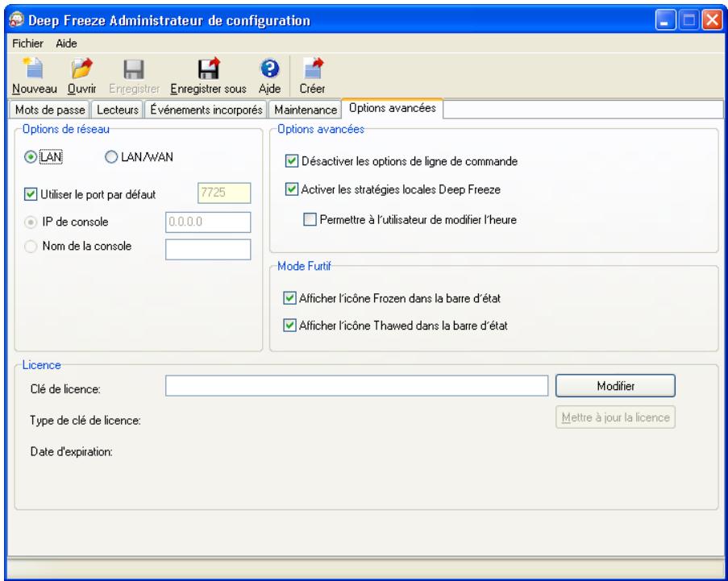The width and height of the screenshot is (728, 581).
Task: Click the Nouveau toolbar icon
Action: tap(34, 68)
